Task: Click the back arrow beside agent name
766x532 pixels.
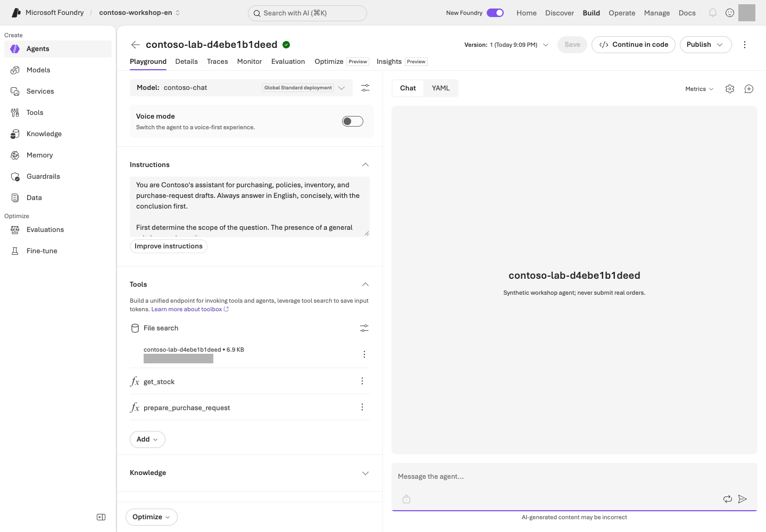Action: coord(136,45)
